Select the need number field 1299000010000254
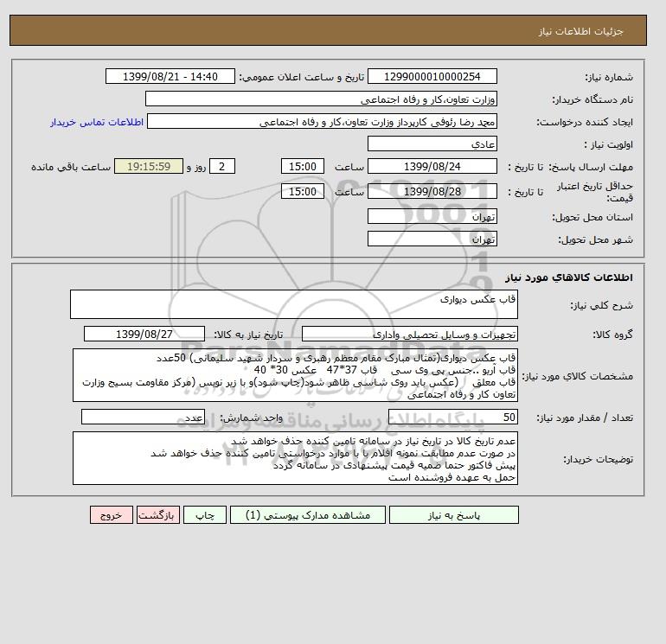The height and width of the screenshot is (644, 666). (x=432, y=77)
